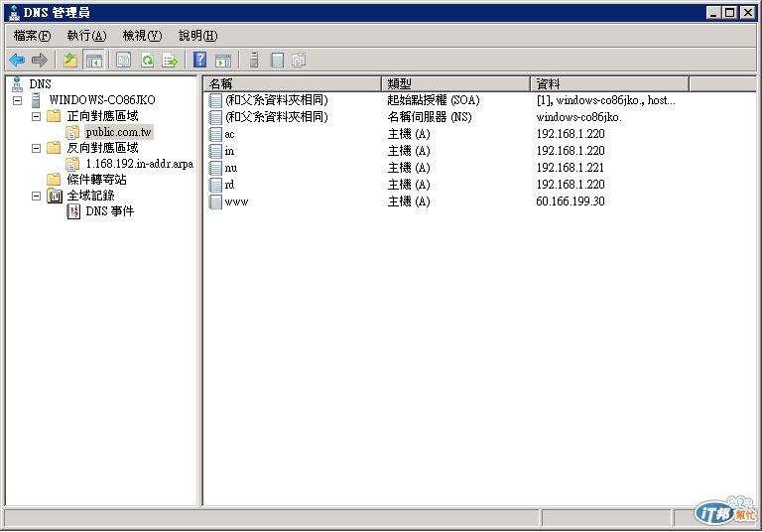Click the 起始點授權 (SOA) type cell
The width and height of the screenshot is (762, 532).
tap(434, 100)
